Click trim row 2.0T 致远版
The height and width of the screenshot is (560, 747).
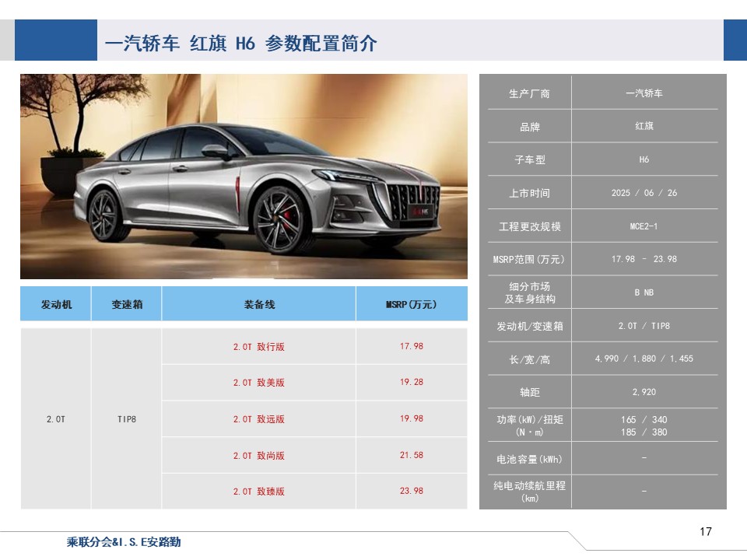coord(258,419)
